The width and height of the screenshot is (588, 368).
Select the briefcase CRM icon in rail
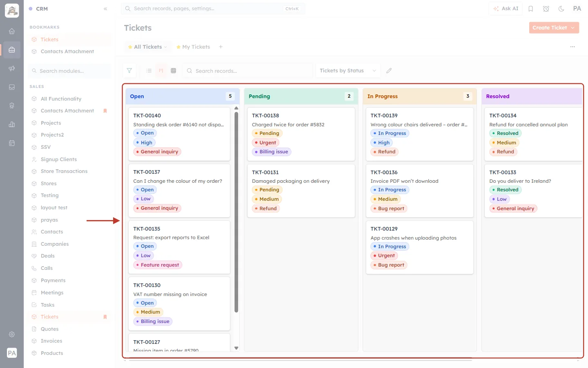[x=12, y=50]
